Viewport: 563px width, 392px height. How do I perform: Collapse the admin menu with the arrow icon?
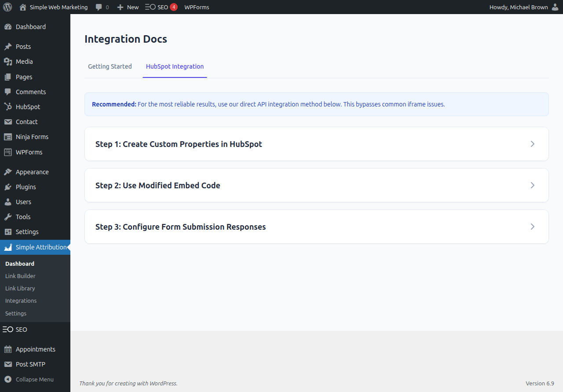coord(7,379)
